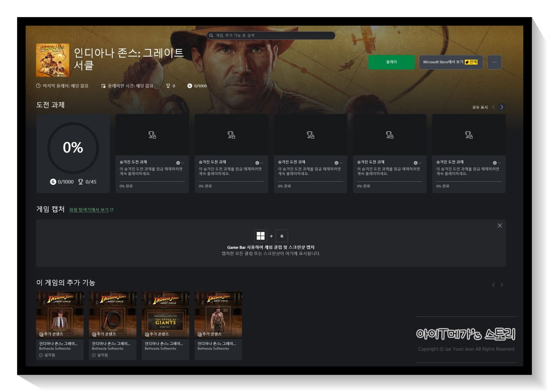
Task: Click the Indiana Jones game cover thumbnail
Action: click(53, 60)
